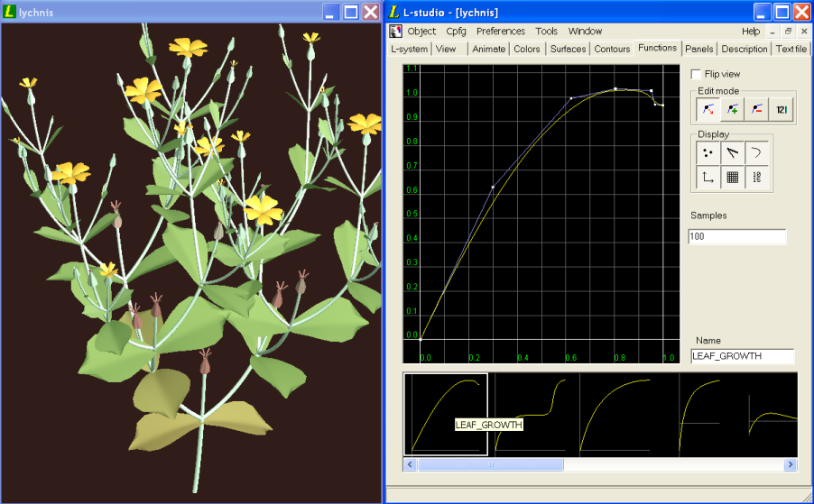
Task: Click the peak control point near x 0.8
Action: pos(615,88)
